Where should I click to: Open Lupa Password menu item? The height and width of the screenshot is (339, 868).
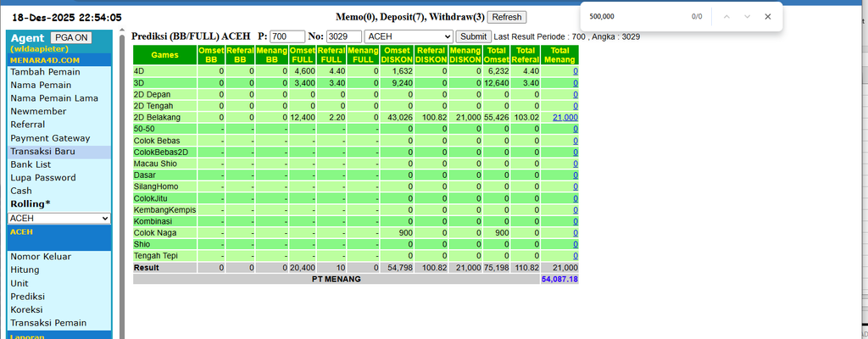click(x=43, y=178)
